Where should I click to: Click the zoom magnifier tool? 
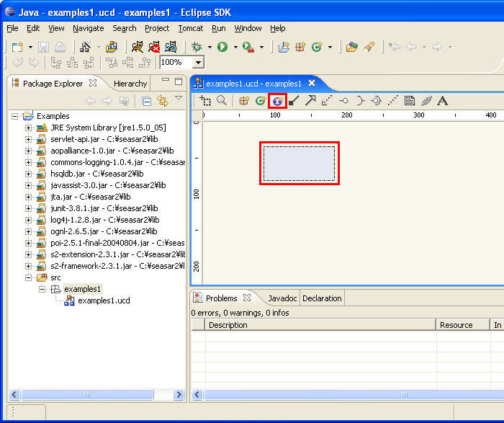pos(222,101)
